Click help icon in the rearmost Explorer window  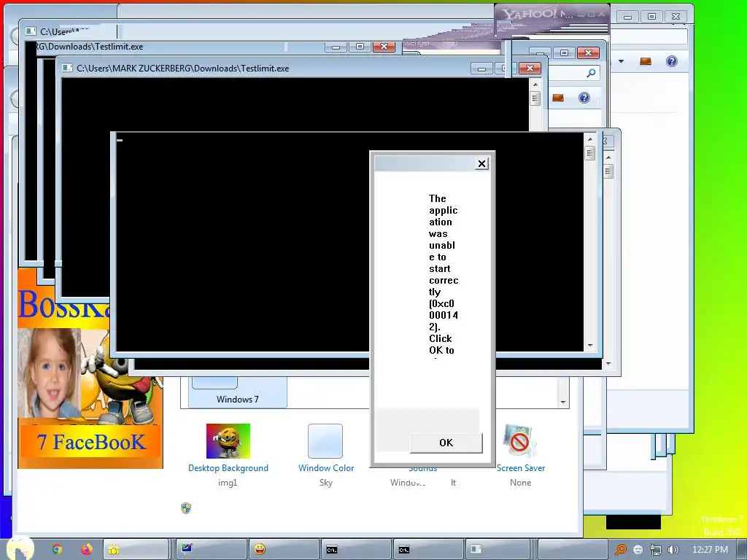tap(672, 61)
